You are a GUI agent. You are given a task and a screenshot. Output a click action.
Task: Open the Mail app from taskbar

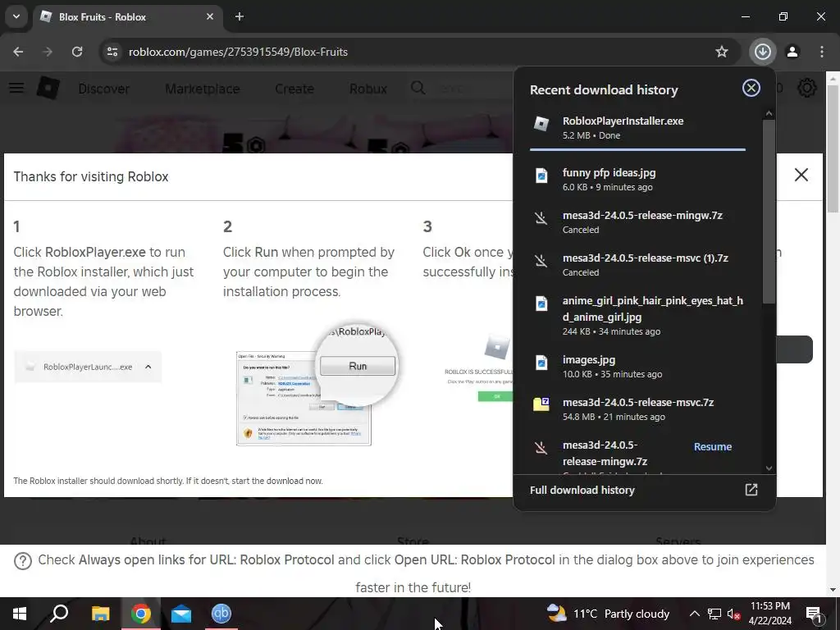(x=181, y=614)
